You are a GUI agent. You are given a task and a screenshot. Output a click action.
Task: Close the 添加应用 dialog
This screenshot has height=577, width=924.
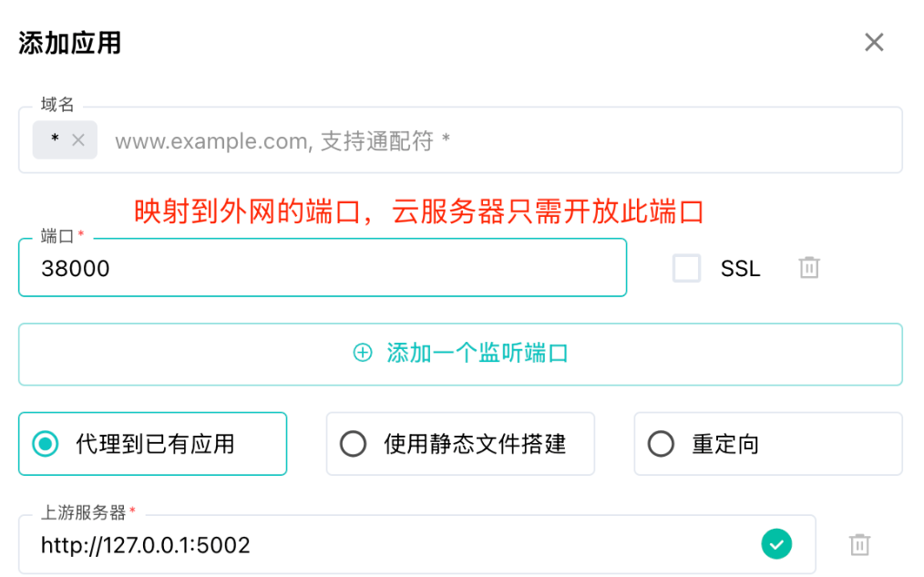click(874, 42)
